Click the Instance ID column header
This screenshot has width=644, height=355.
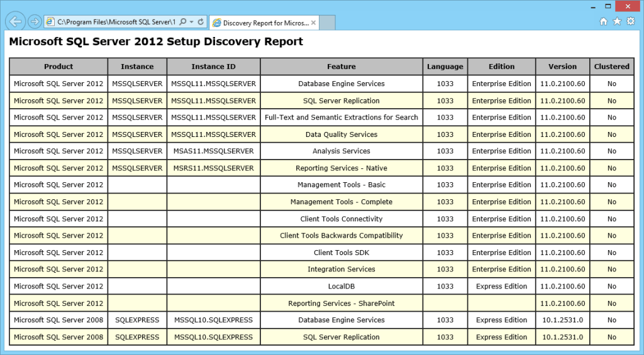pyautogui.click(x=214, y=67)
